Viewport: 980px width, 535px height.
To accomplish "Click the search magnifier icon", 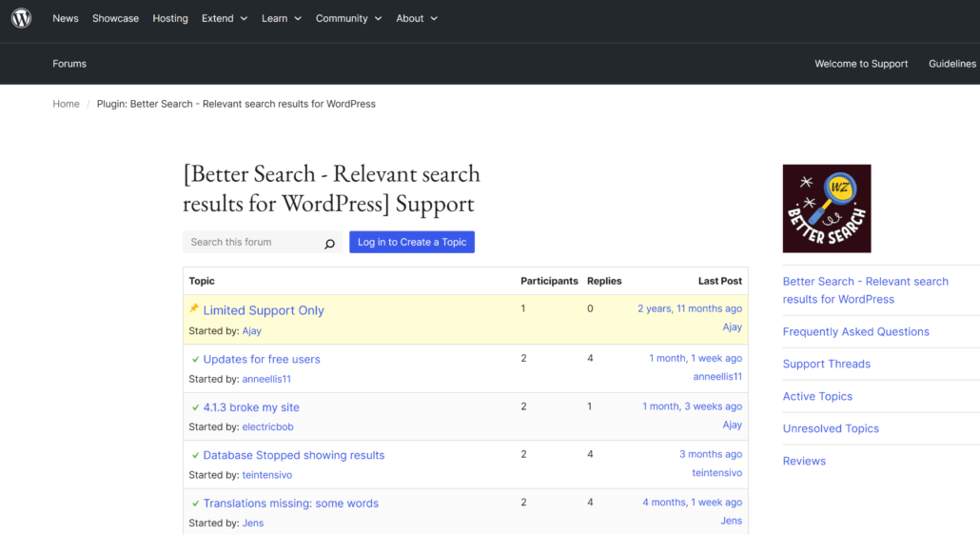I will (x=329, y=243).
